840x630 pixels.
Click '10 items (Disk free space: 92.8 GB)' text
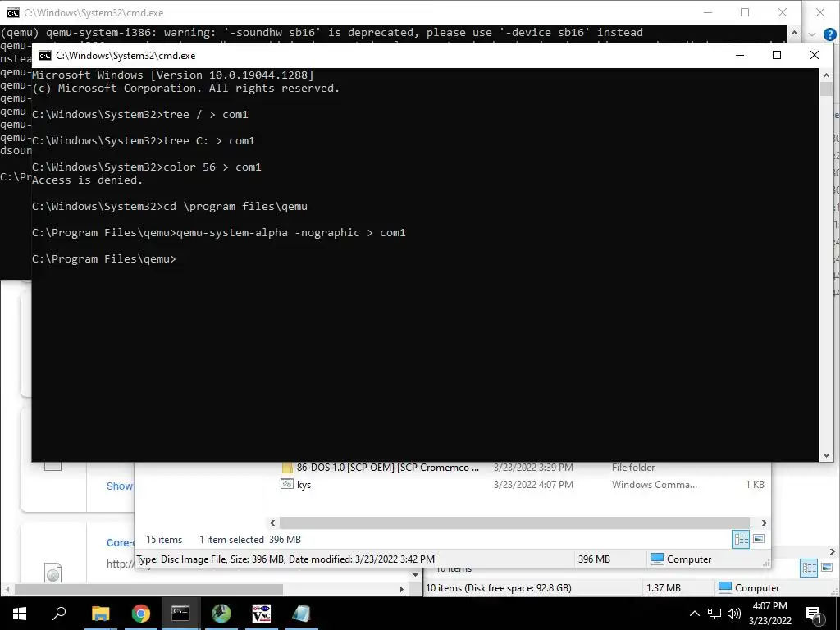click(498, 587)
